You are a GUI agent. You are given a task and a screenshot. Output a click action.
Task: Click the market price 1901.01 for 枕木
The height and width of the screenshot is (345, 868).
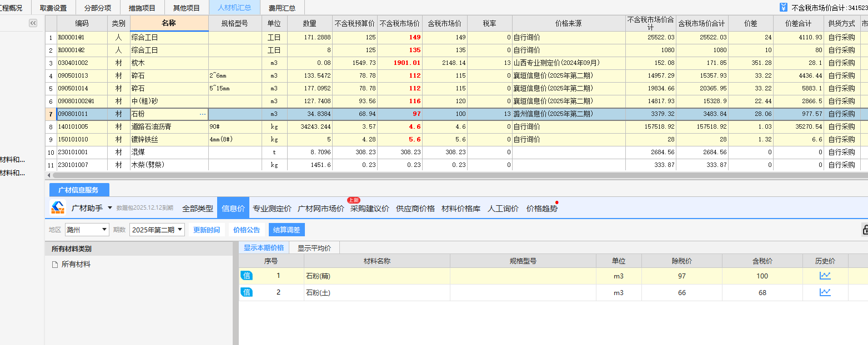pos(400,63)
